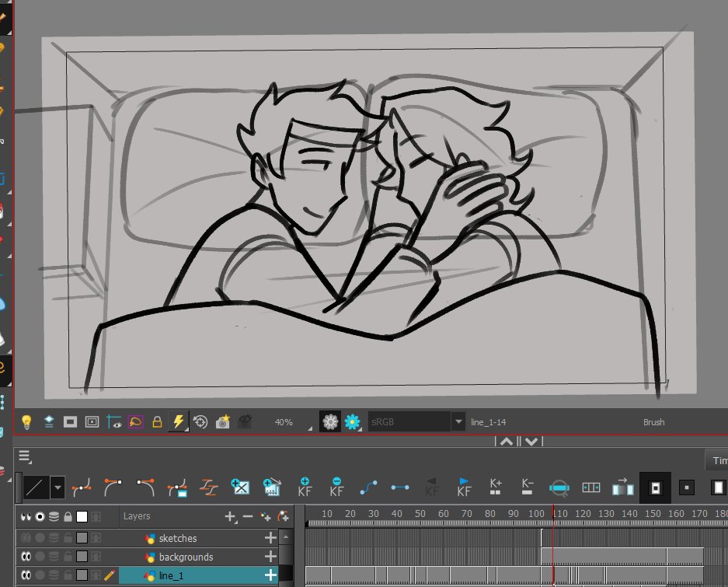Delete layer with Layers minus button

coord(248,516)
